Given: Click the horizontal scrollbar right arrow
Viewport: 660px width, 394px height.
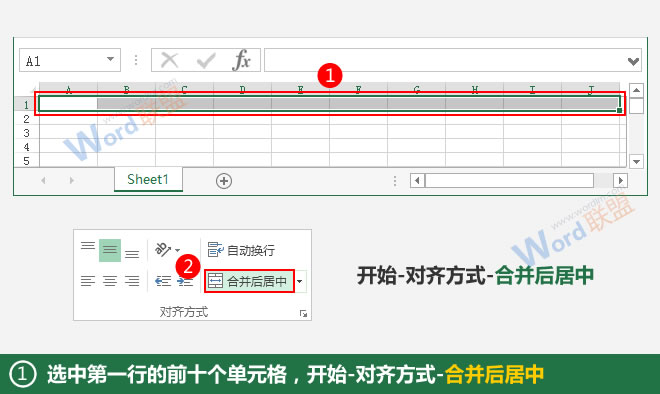Looking at the screenshot, I should [x=620, y=181].
